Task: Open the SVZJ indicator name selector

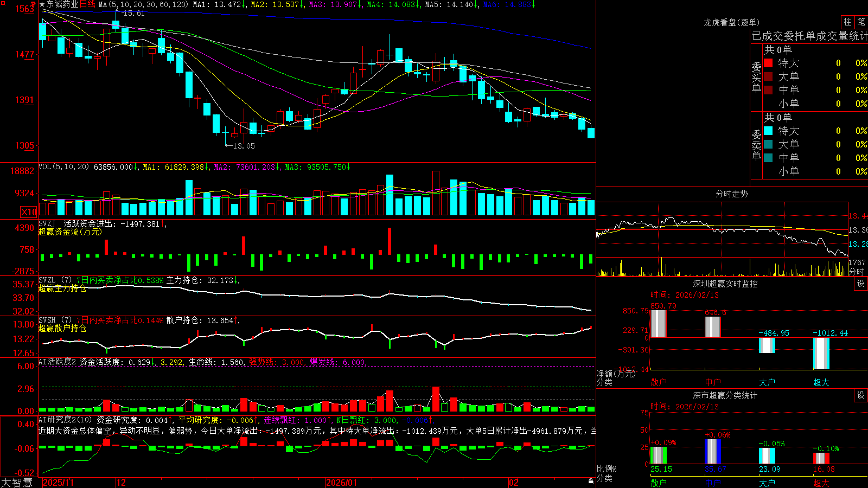Action: coord(47,223)
